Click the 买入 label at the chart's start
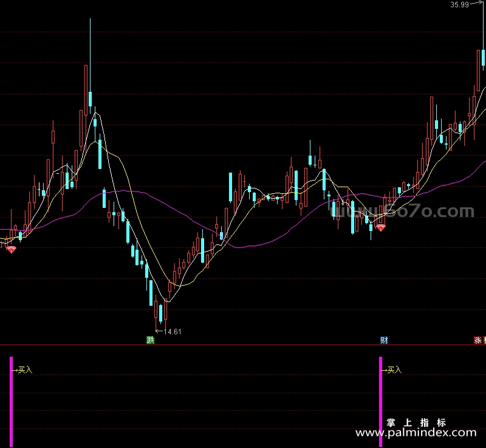This screenshot has height=448, width=486. coord(25,370)
